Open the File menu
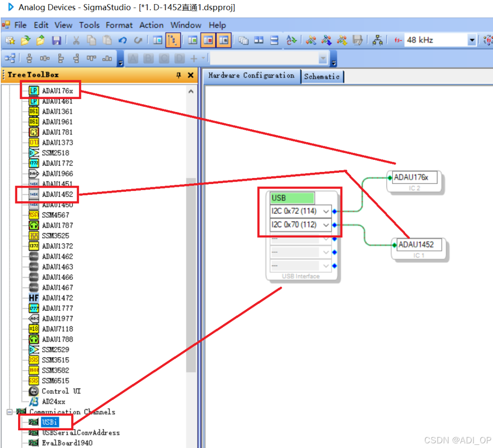Image resolution: width=493 pixels, height=448 pixels. pyautogui.click(x=20, y=25)
